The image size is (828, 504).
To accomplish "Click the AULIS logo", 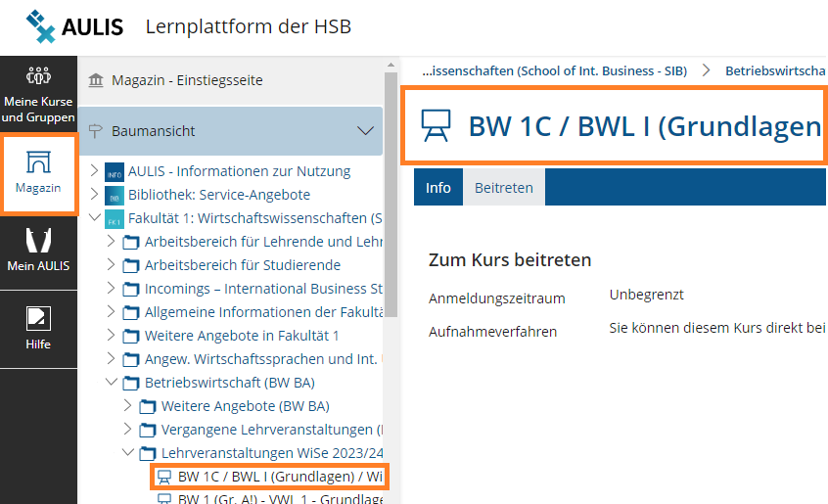I will 74,26.
